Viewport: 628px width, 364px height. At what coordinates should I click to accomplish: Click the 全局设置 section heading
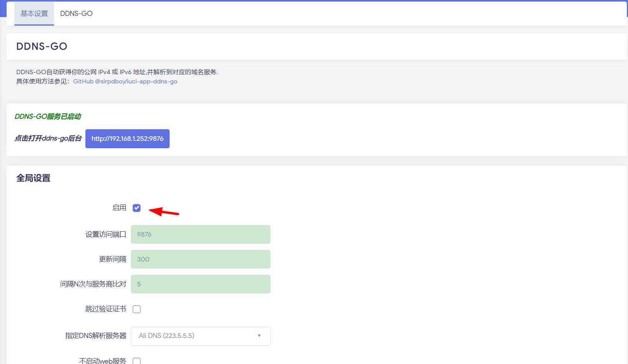pos(33,178)
